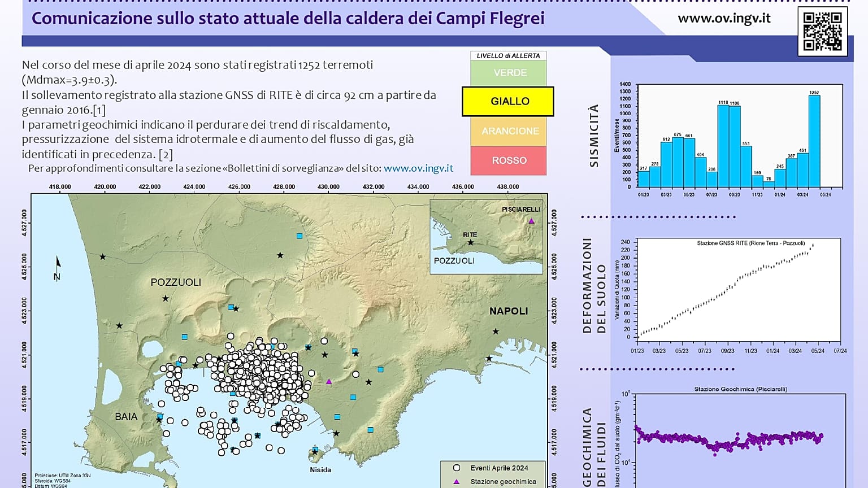Click the DEFORMAZIONI DEL SUOLO section label
This screenshot has width=868, height=488.
tap(594, 286)
